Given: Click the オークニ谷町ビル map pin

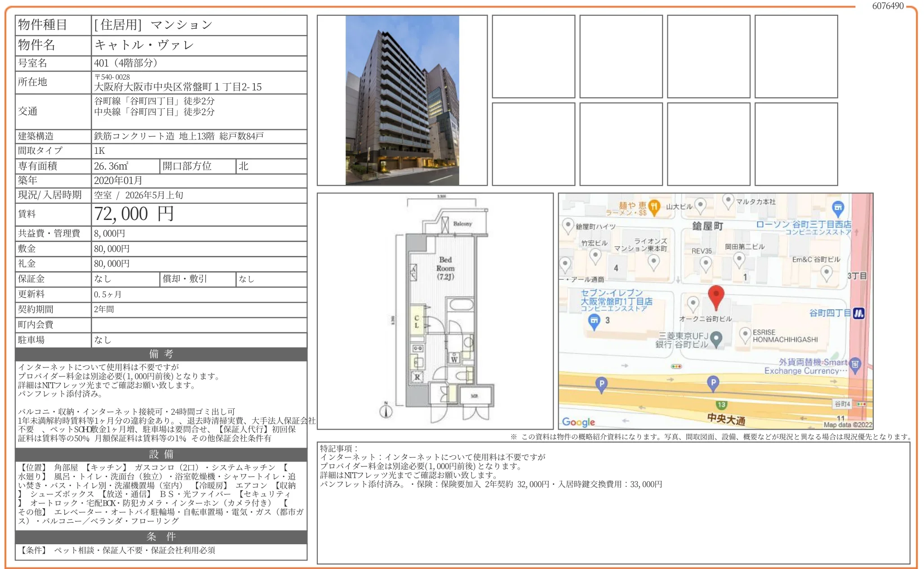Looking at the screenshot, I should (693, 303).
